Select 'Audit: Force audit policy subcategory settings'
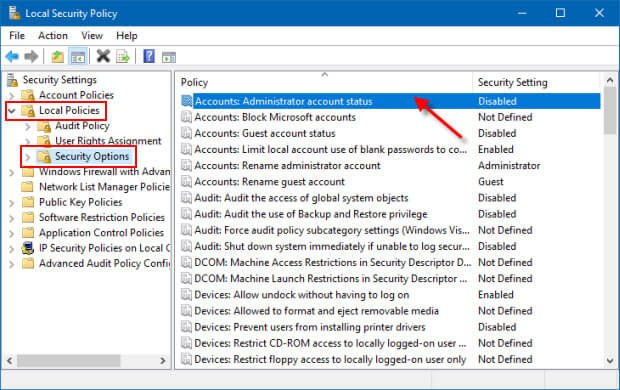620x390 pixels. pos(332,230)
